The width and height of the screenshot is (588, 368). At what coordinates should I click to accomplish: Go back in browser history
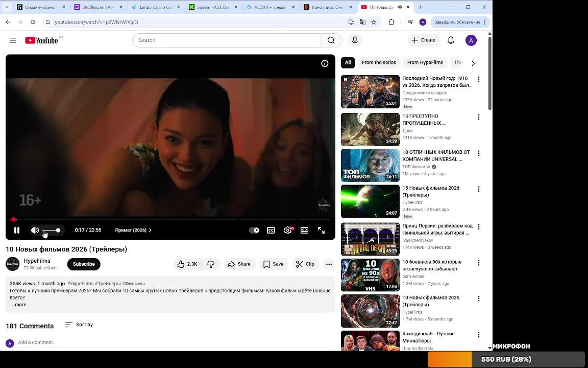8,22
